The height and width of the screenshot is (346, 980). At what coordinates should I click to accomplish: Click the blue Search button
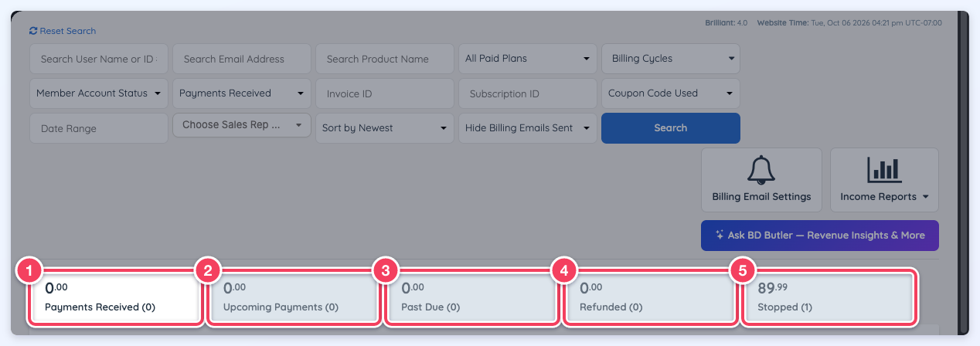click(x=671, y=128)
